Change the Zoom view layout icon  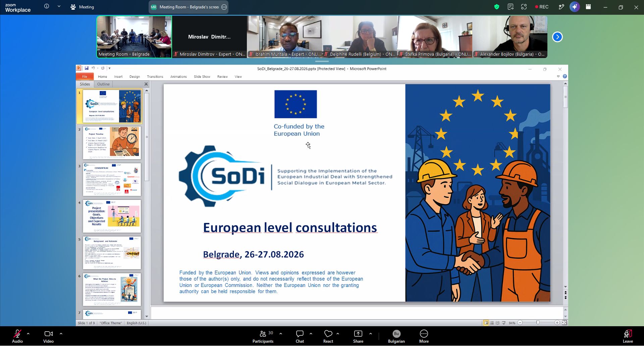(588, 7)
